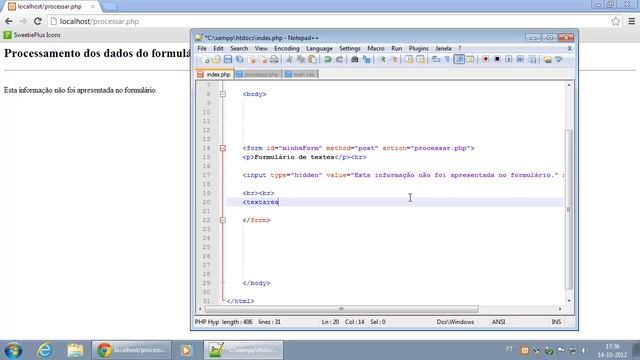The height and width of the screenshot is (360, 640).
Task: Toggle Word Wrap in toolbar
Action: (436, 60)
